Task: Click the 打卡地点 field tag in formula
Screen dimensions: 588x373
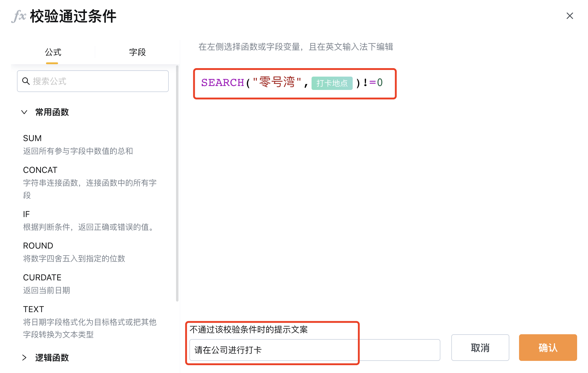Action: tap(332, 83)
